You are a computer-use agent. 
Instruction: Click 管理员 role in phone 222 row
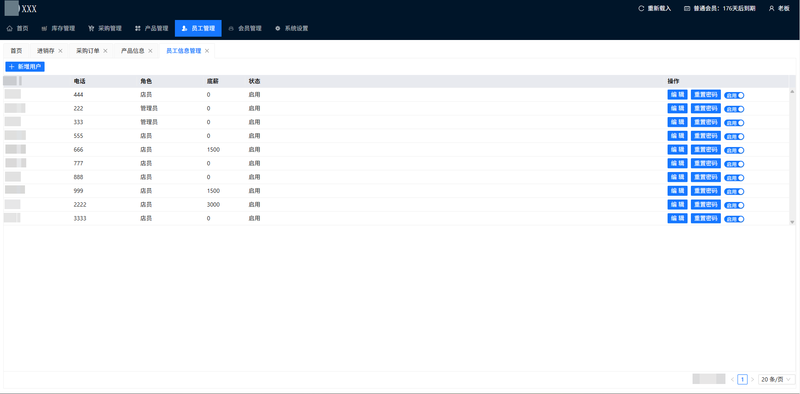(149, 108)
